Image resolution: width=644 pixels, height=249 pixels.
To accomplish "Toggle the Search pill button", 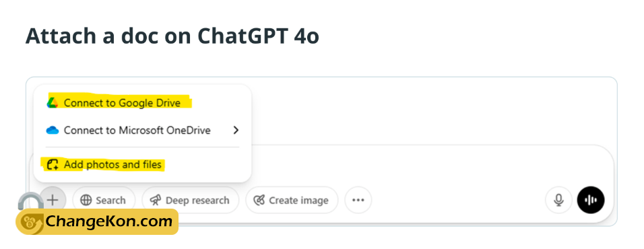I will tap(104, 200).
